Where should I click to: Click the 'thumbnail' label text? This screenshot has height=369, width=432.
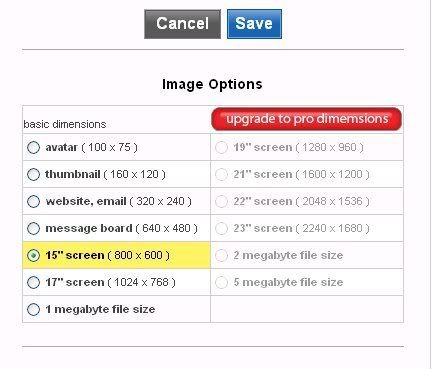point(73,174)
